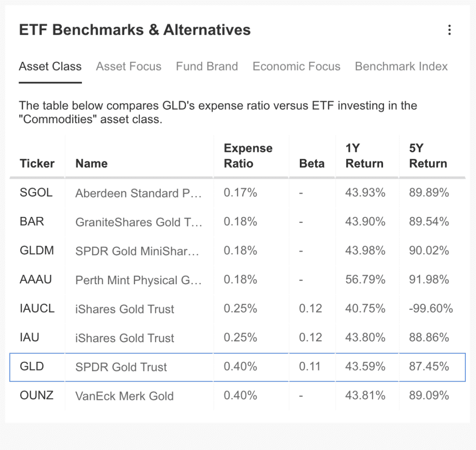Open the SGOL ticker row
This screenshot has height=450, width=476.
[36, 193]
